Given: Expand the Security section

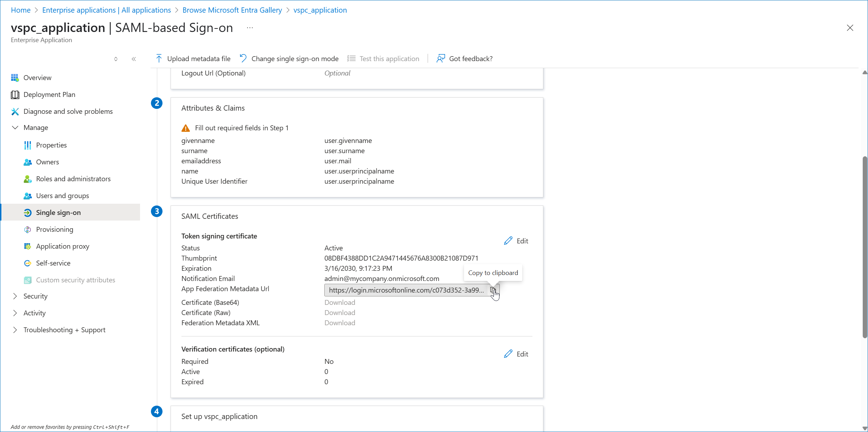Looking at the screenshot, I should (15, 296).
